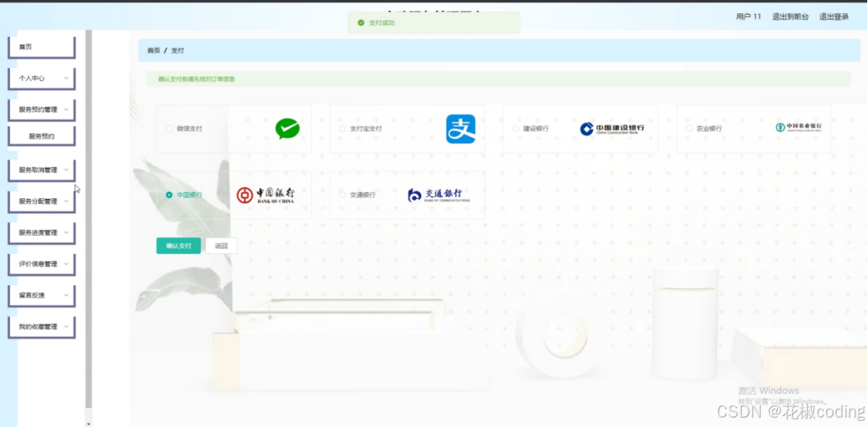The height and width of the screenshot is (427, 868).
Task: Open the 服务预约 submenu item
Action: click(42, 136)
